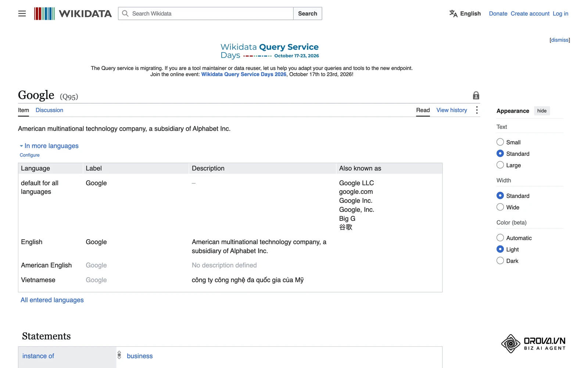
Task: Click the Search button
Action: (308, 14)
